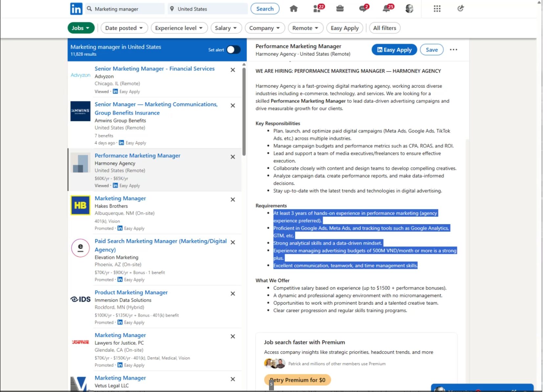Dismiss the Amwins Group Benefits job

tap(233, 105)
